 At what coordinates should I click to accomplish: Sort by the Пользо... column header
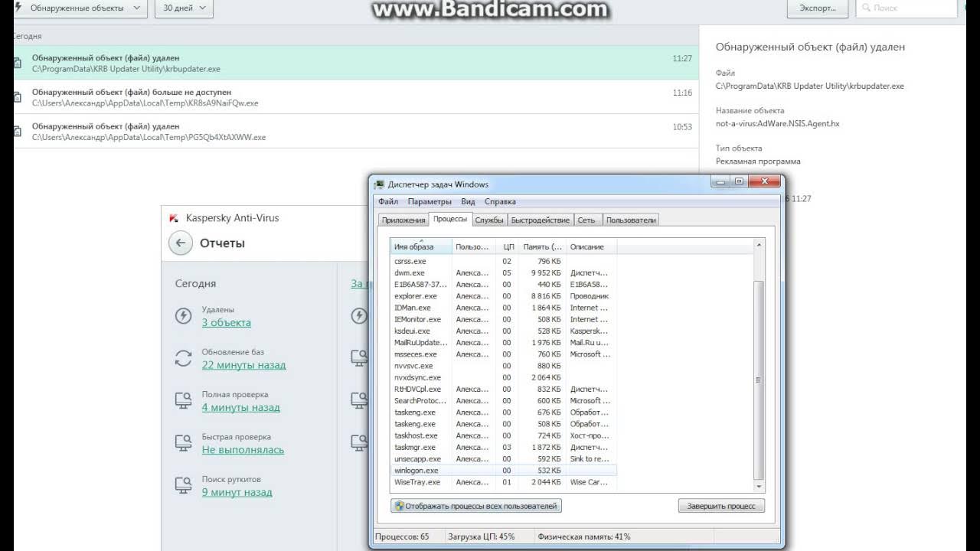pyautogui.click(x=473, y=246)
